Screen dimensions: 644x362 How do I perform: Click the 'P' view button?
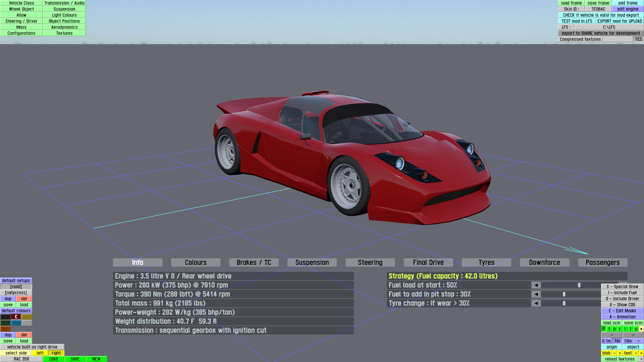point(603,329)
